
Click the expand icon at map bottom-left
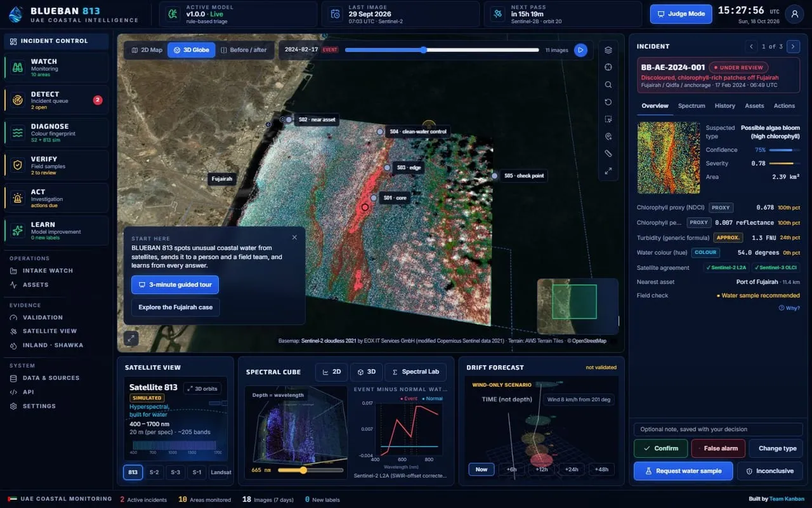pyautogui.click(x=131, y=338)
